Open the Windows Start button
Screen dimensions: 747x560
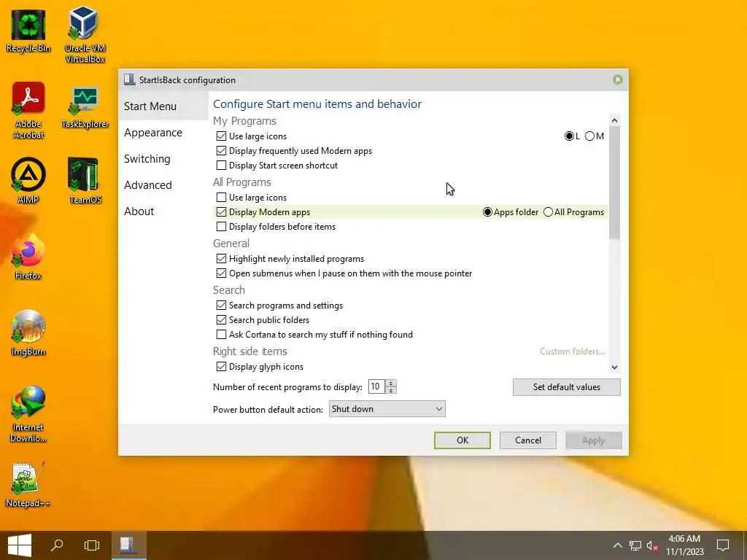(x=20, y=545)
